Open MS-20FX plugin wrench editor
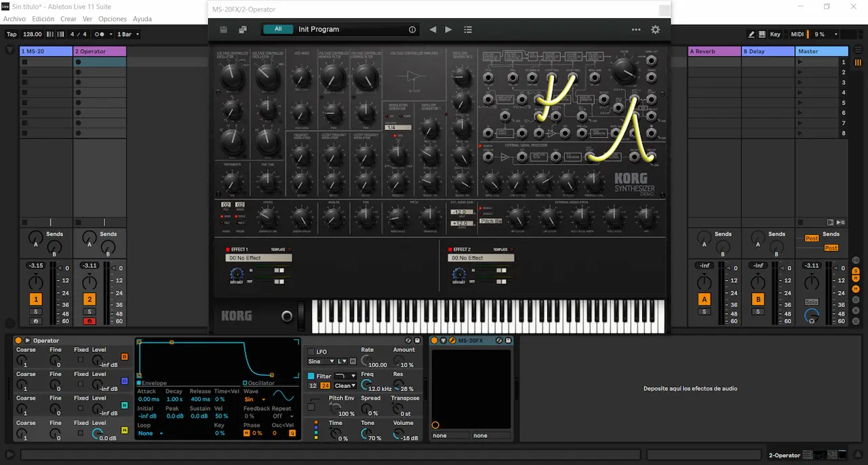868x465 pixels. [x=452, y=340]
